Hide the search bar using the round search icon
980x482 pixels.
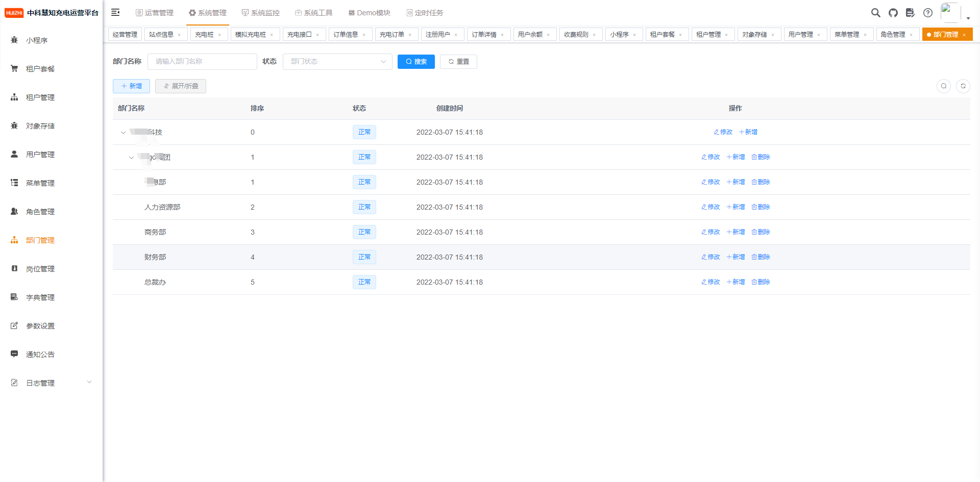coord(943,86)
